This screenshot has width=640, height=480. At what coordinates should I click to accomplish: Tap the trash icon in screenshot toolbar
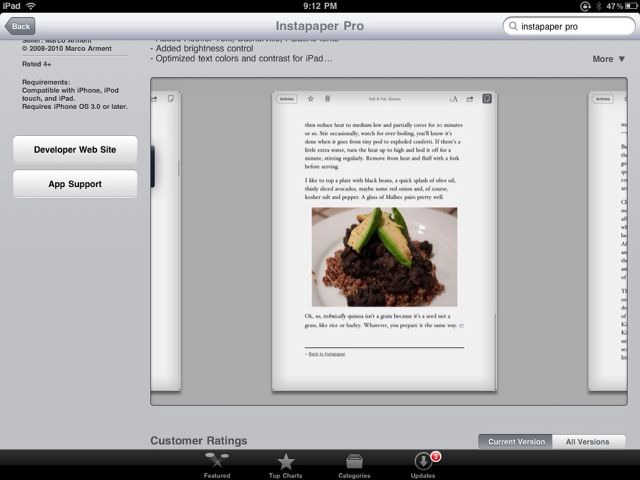pos(327,99)
